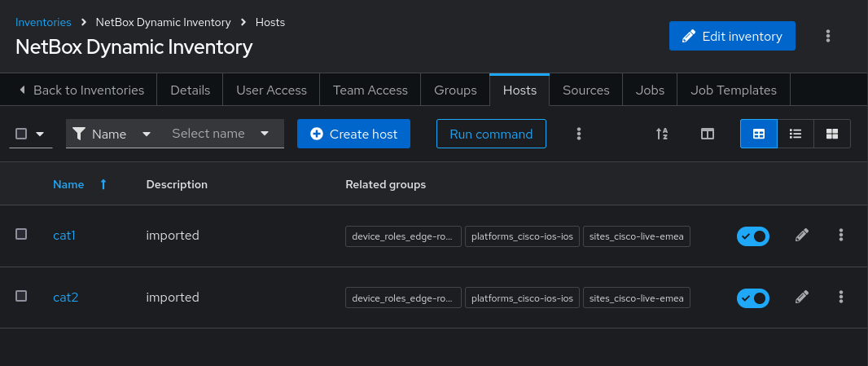
Task: Edit host cat2 with pencil icon
Action: tap(801, 298)
